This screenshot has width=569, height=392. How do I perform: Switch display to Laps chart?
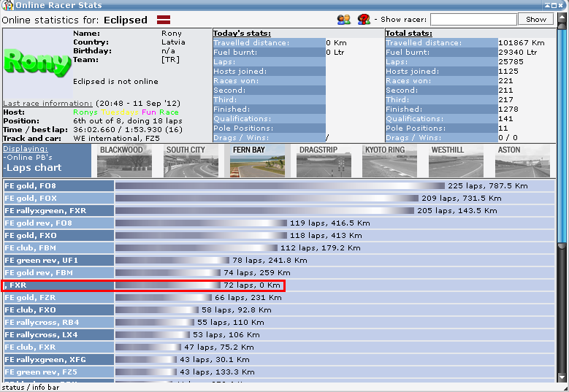[32, 168]
